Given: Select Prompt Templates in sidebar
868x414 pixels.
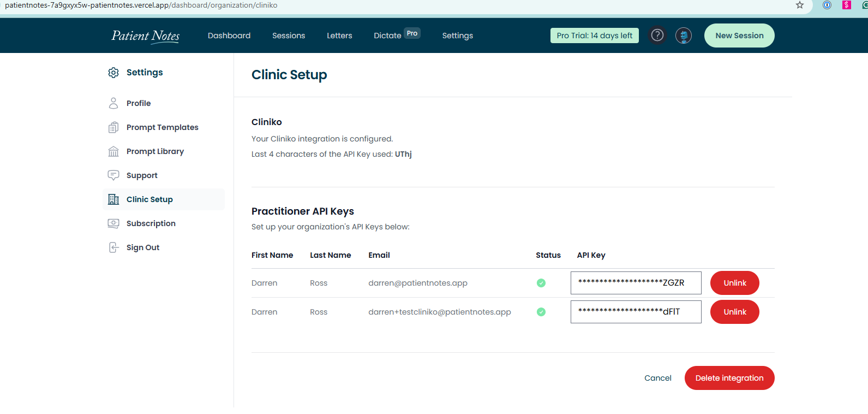Looking at the screenshot, I should [x=164, y=127].
